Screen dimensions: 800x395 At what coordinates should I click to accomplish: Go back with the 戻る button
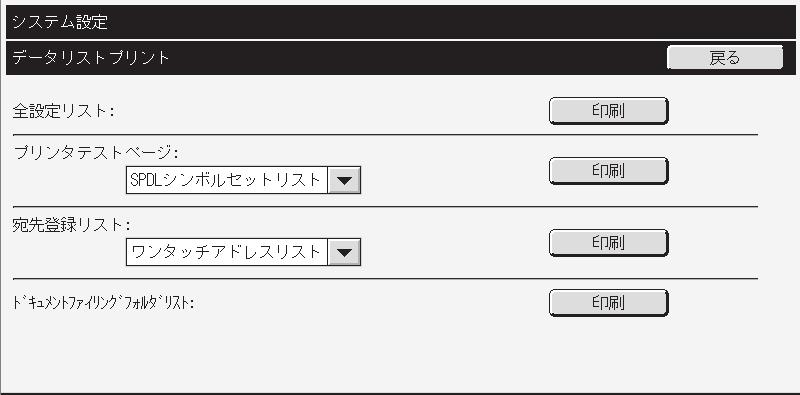click(x=724, y=58)
